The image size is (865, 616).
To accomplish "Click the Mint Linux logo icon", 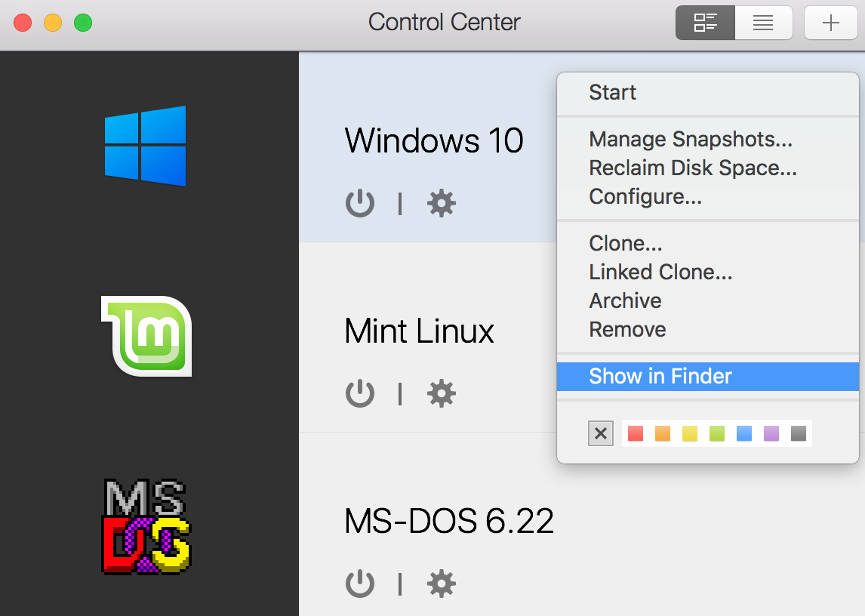I will coord(146,336).
